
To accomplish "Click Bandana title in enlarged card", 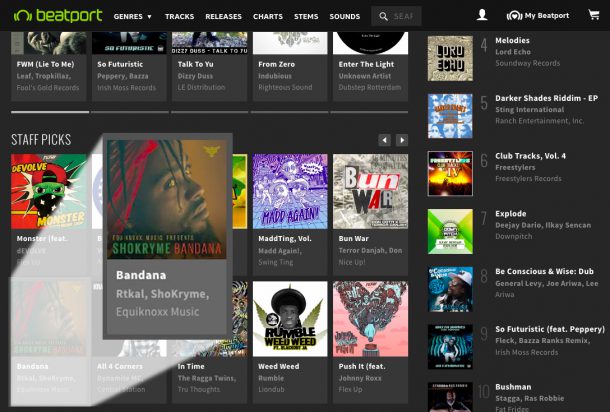I will point(141,275).
